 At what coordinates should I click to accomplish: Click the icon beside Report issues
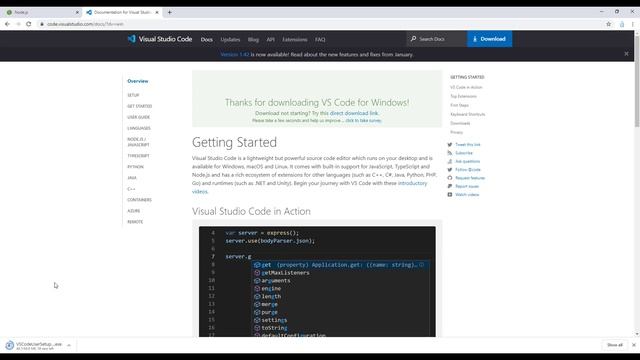(x=450, y=186)
